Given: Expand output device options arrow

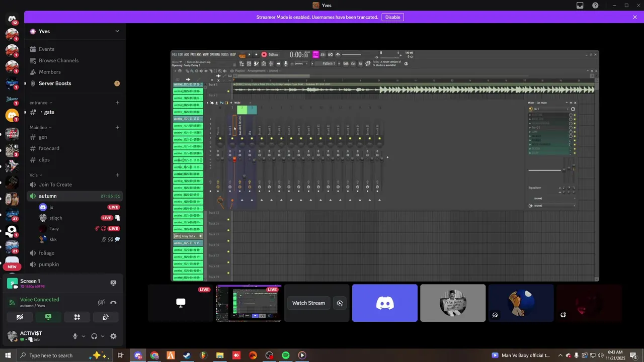Looking at the screenshot, I should coord(102,336).
